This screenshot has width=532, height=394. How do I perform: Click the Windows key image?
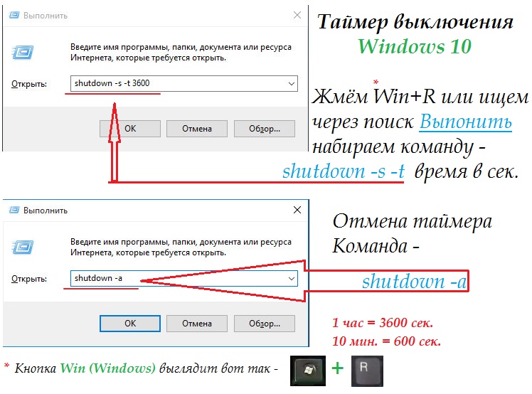coord(308,371)
